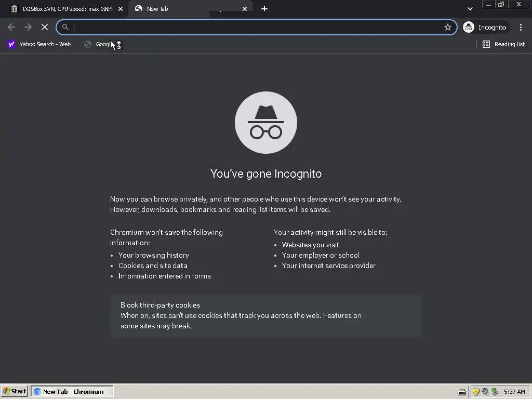Click the "Websites you visit" bullet
The width and height of the screenshot is (532, 399).
310,245
